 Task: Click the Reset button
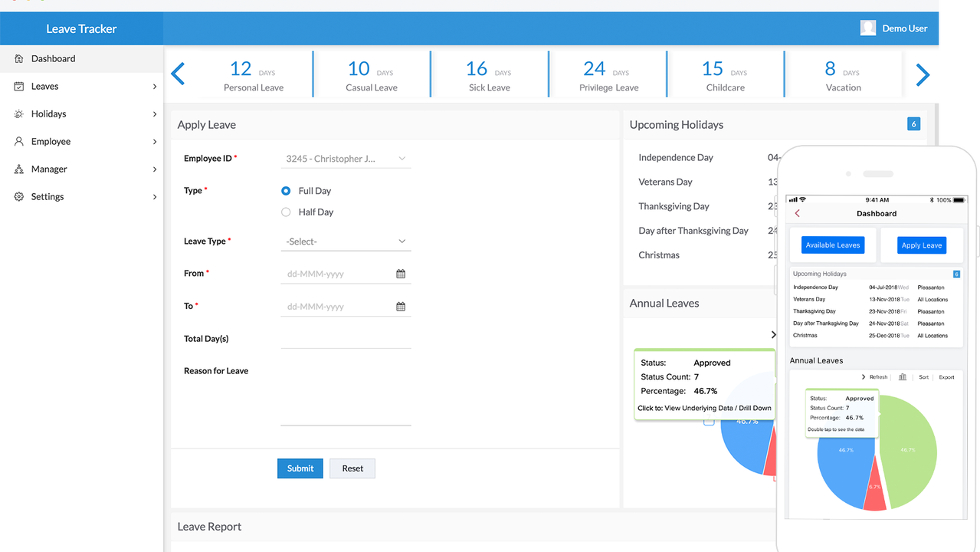click(352, 468)
